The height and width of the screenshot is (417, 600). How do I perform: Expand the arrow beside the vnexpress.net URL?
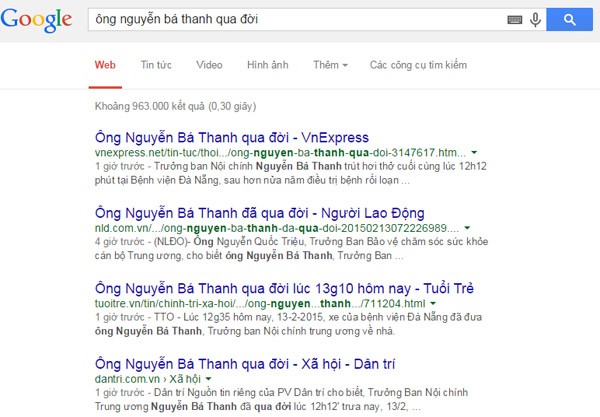coord(474,152)
